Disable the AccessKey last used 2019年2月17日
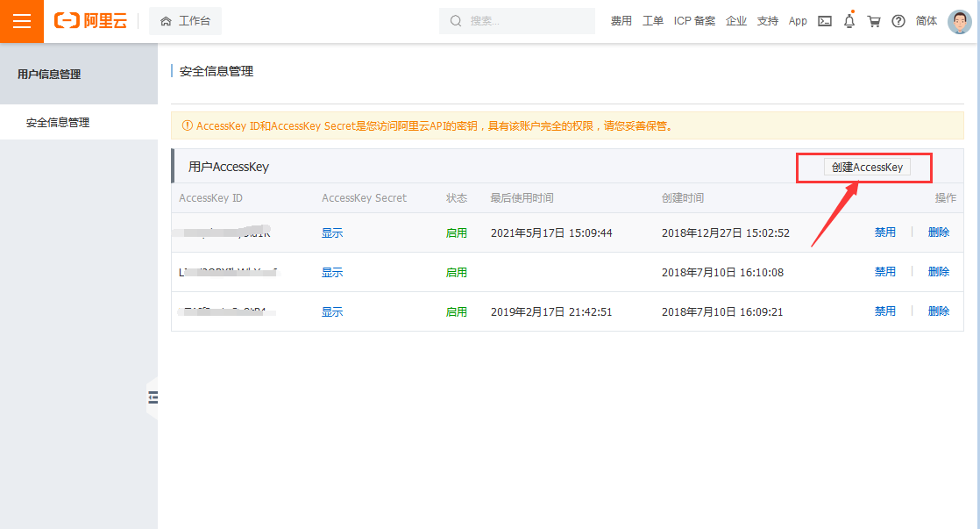The width and height of the screenshot is (980, 529). [884, 311]
